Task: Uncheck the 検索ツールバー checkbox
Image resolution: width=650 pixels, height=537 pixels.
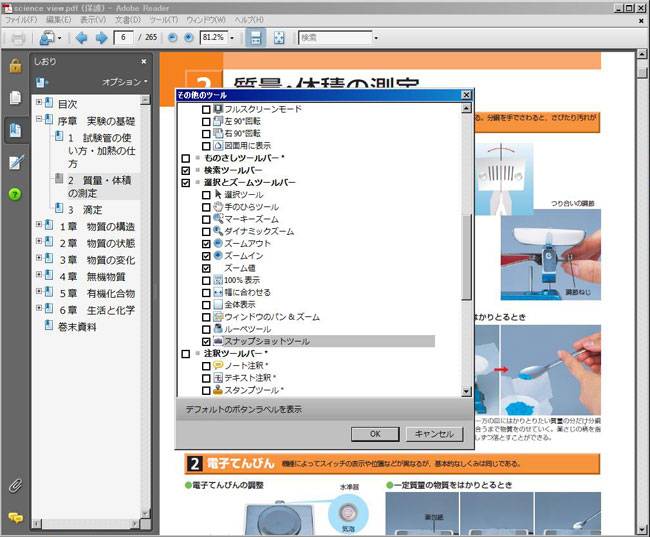Action: point(186,171)
